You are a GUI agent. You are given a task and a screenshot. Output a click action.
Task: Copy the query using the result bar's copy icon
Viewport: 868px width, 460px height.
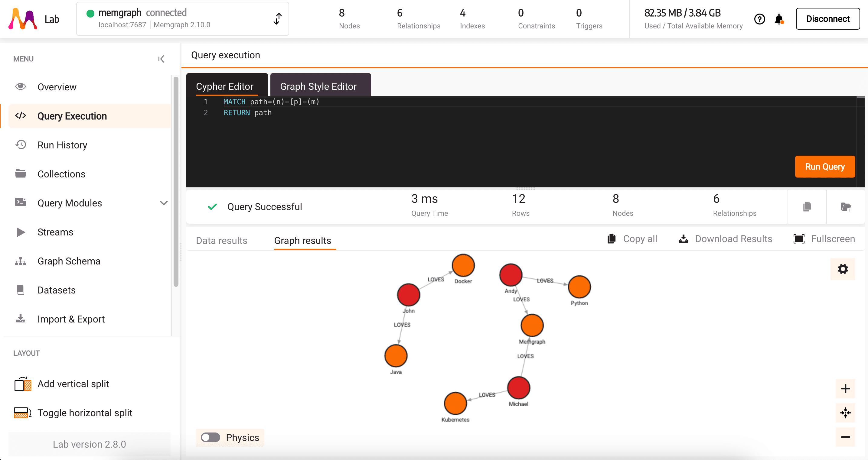tap(807, 206)
